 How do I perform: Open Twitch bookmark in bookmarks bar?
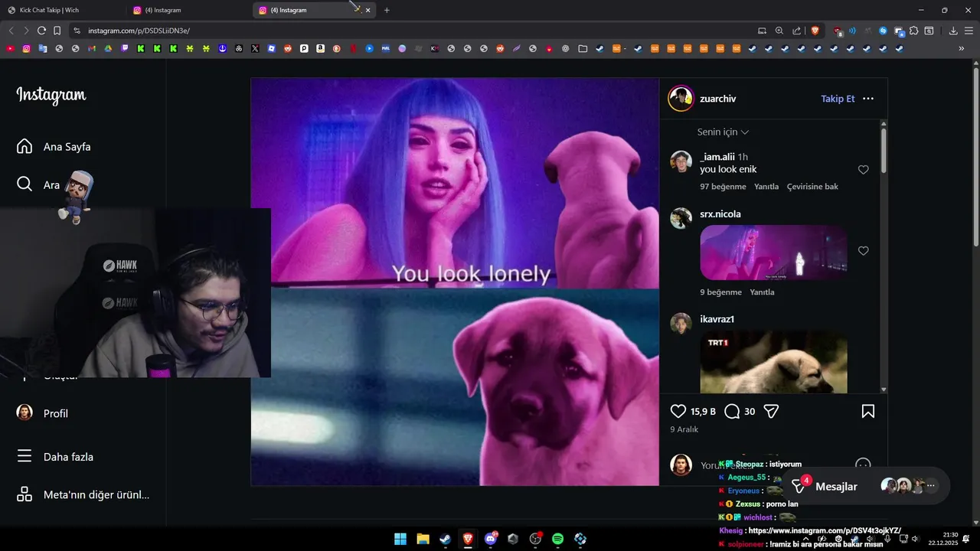coord(124,48)
